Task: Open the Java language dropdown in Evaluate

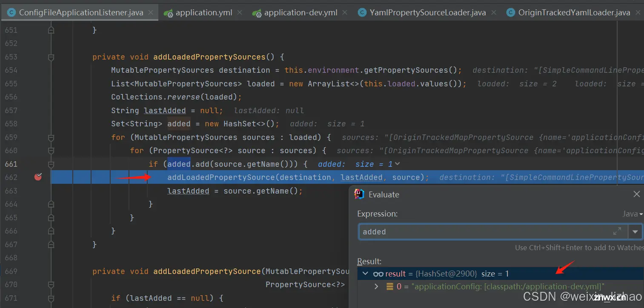Action: click(x=633, y=214)
